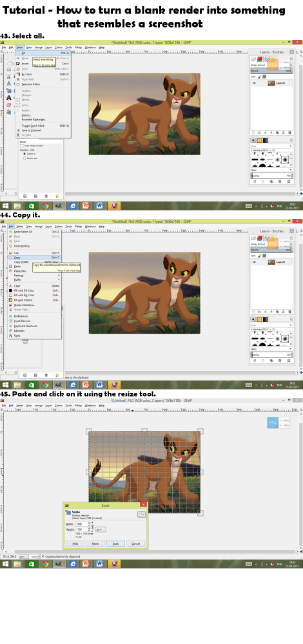
Task: Click the Brushes tab icon in step 44 brush dock
Action: 254,319
